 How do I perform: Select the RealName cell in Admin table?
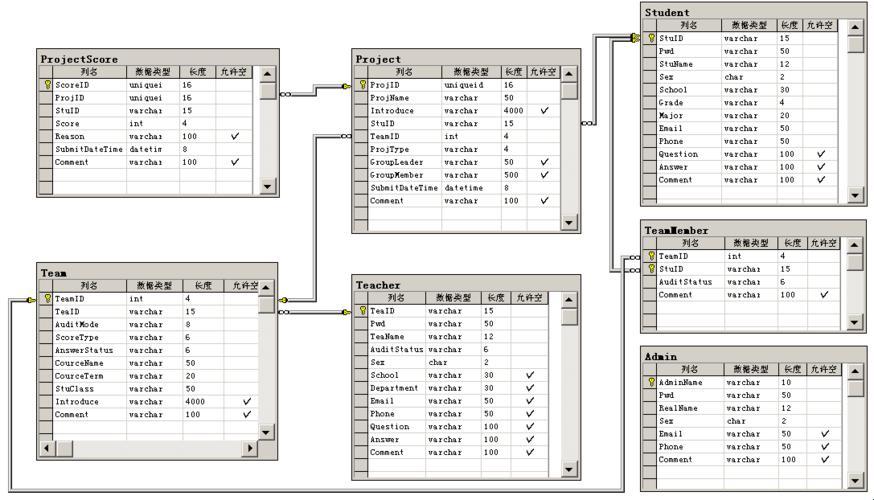click(690, 407)
